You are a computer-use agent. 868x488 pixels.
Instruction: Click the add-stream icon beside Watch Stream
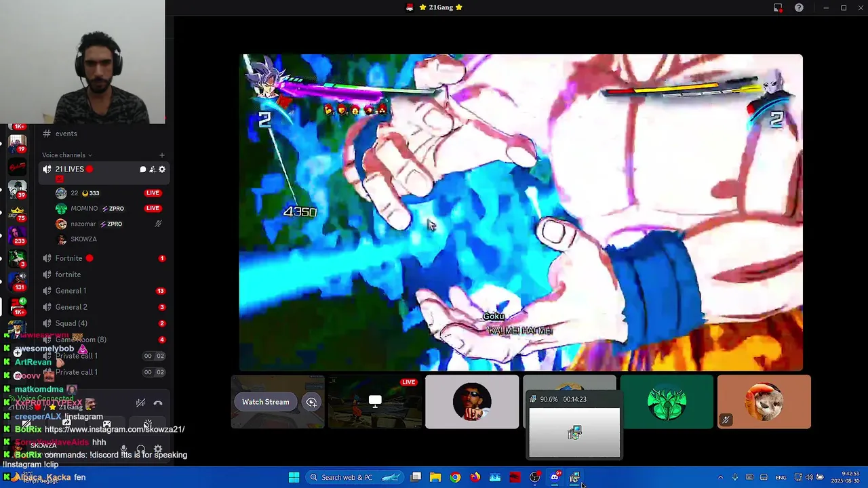click(311, 402)
